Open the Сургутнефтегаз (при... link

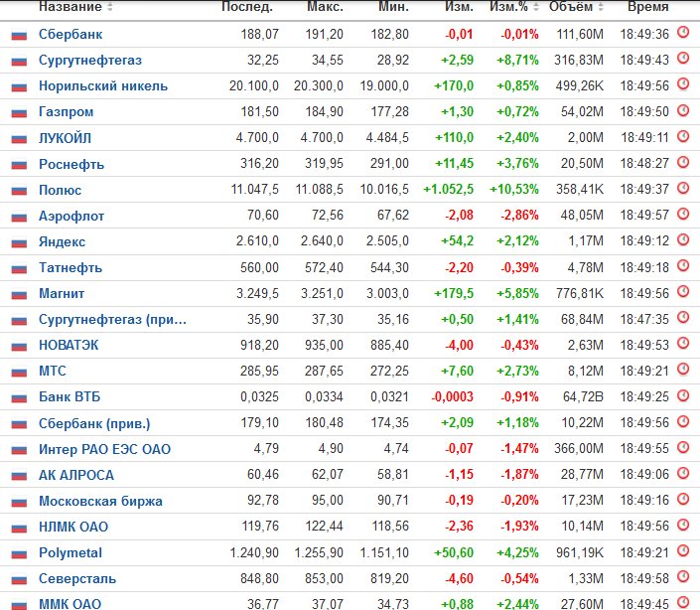click(x=112, y=320)
